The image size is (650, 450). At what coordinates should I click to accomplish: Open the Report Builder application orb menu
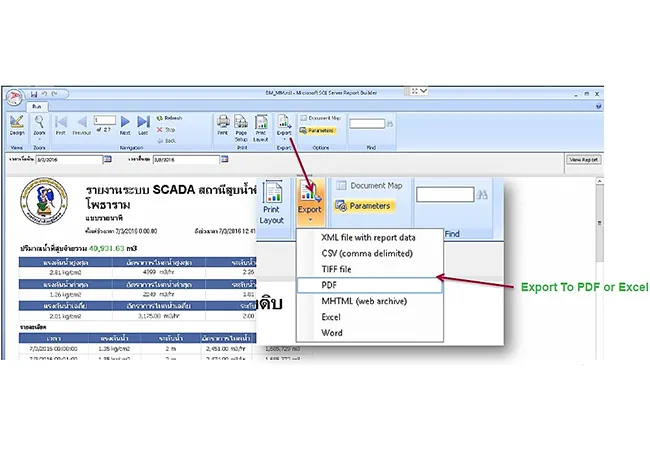pyautogui.click(x=14, y=97)
